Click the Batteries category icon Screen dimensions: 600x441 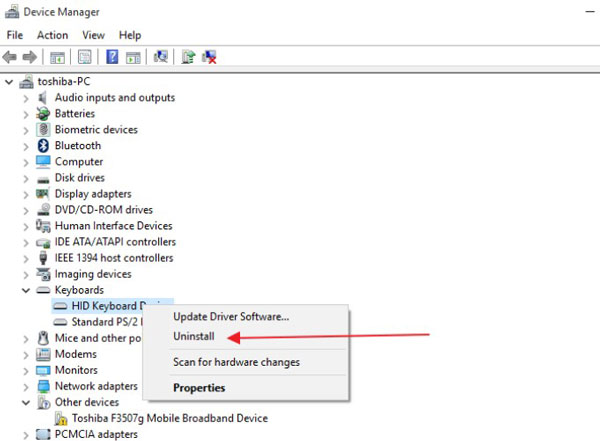43,114
